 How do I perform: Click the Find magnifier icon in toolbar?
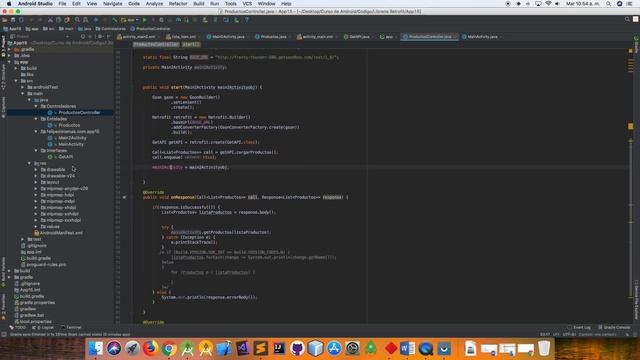77,20
